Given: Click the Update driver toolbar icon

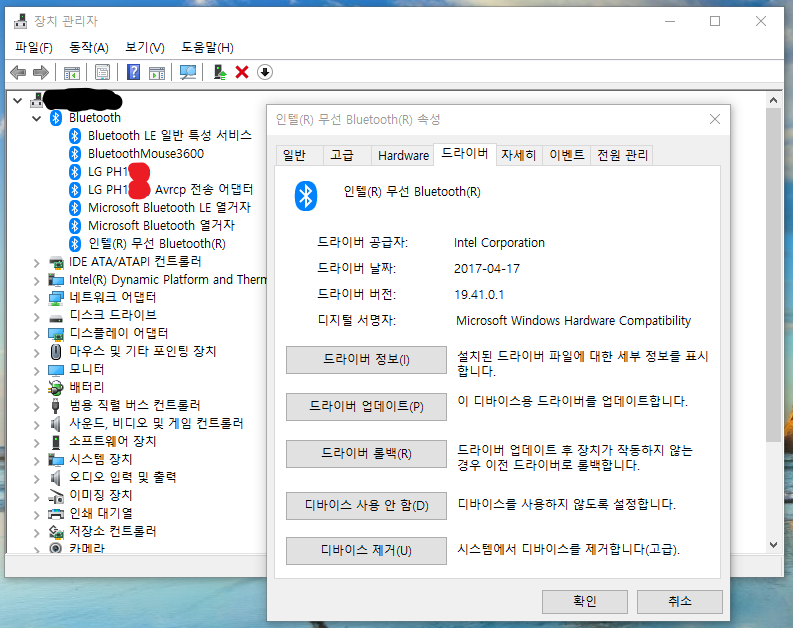Looking at the screenshot, I should click(219, 72).
